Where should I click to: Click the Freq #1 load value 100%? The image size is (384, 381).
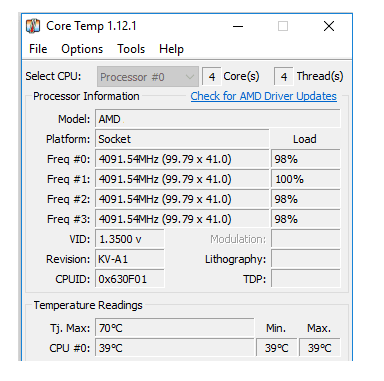[x=306, y=179]
